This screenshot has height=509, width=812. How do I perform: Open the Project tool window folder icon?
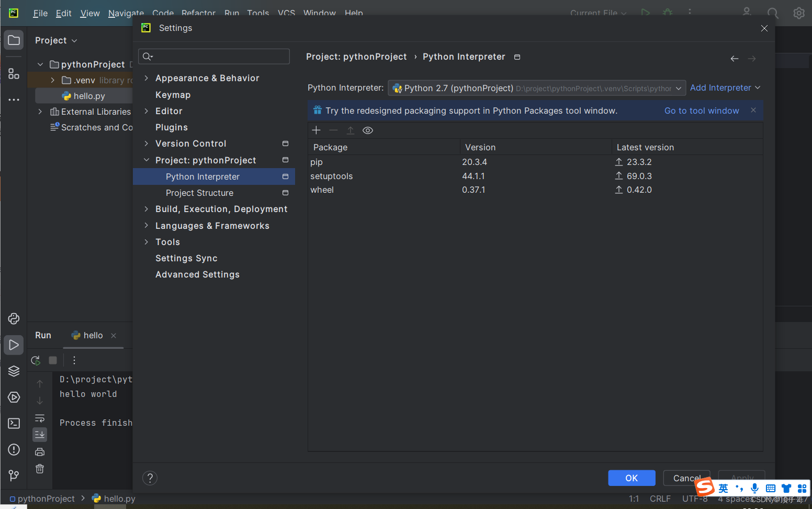click(14, 40)
